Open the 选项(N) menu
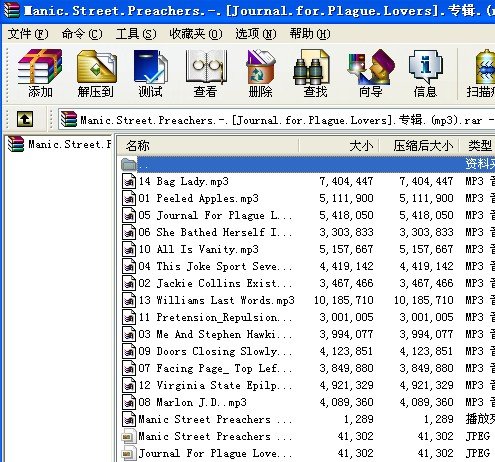 click(256, 34)
